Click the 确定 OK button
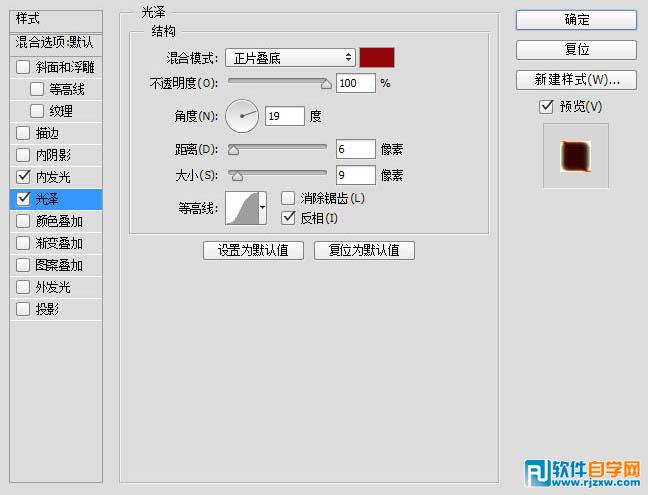The width and height of the screenshot is (648, 495). pyautogui.click(x=576, y=19)
